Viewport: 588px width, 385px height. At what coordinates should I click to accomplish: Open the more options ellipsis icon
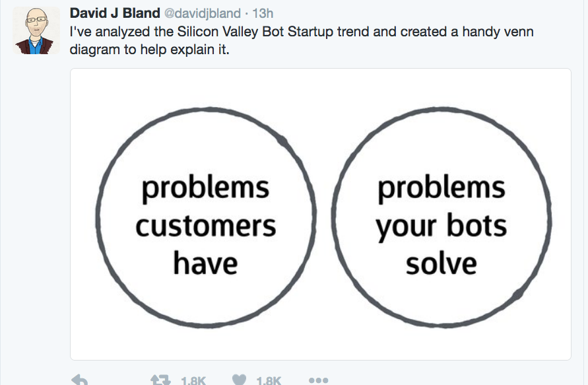point(318,380)
